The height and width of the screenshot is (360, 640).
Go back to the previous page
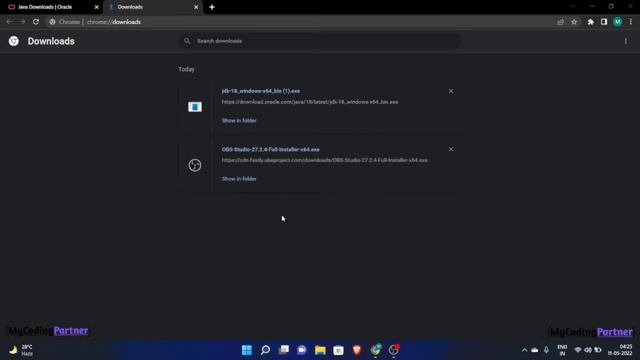9,22
